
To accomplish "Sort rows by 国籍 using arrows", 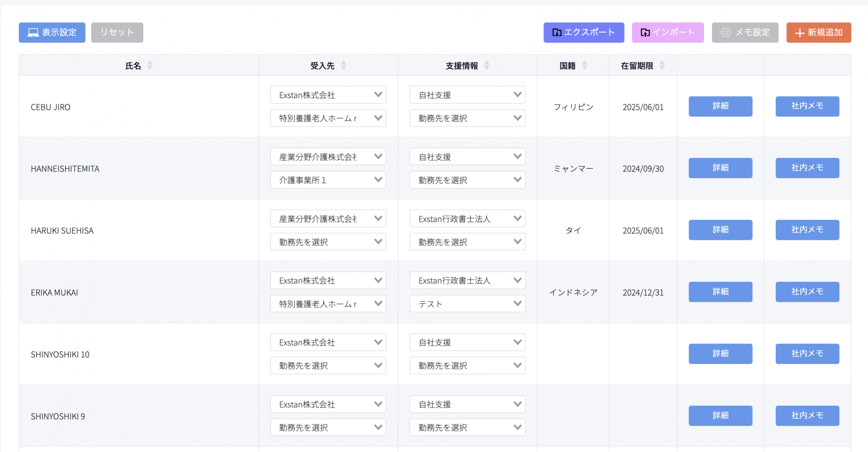I will coord(584,66).
